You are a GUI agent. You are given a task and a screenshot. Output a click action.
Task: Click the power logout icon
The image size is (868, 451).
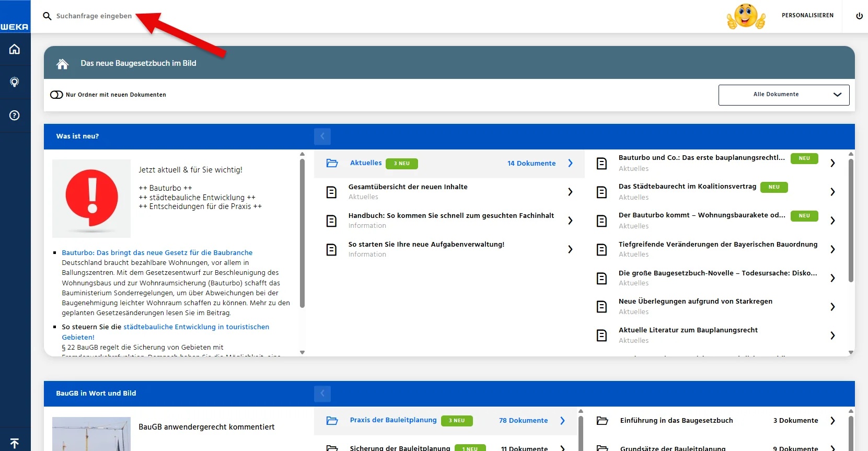(859, 16)
